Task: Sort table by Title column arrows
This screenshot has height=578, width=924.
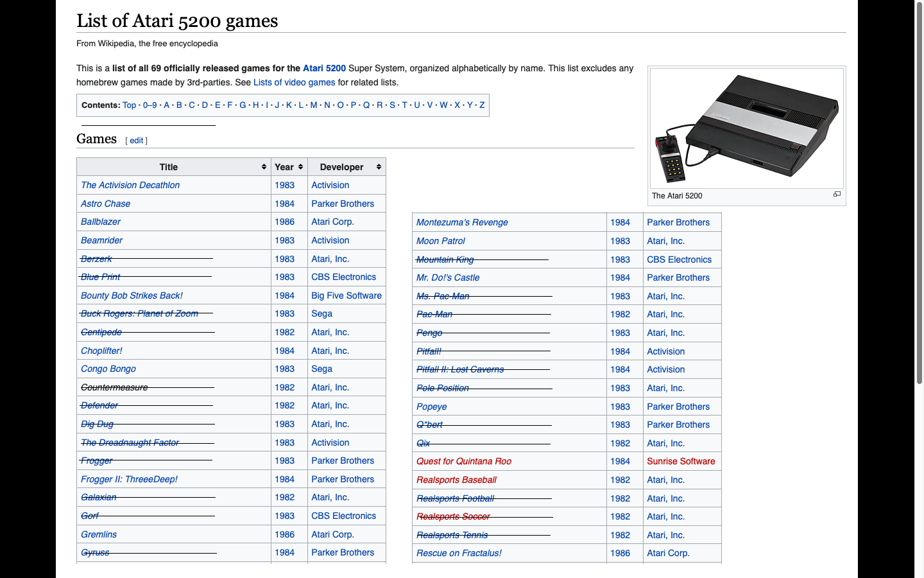Action: coord(264,167)
